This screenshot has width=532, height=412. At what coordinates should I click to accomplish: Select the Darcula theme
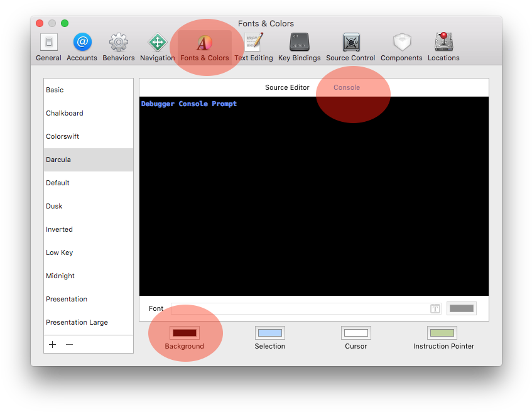click(x=88, y=160)
